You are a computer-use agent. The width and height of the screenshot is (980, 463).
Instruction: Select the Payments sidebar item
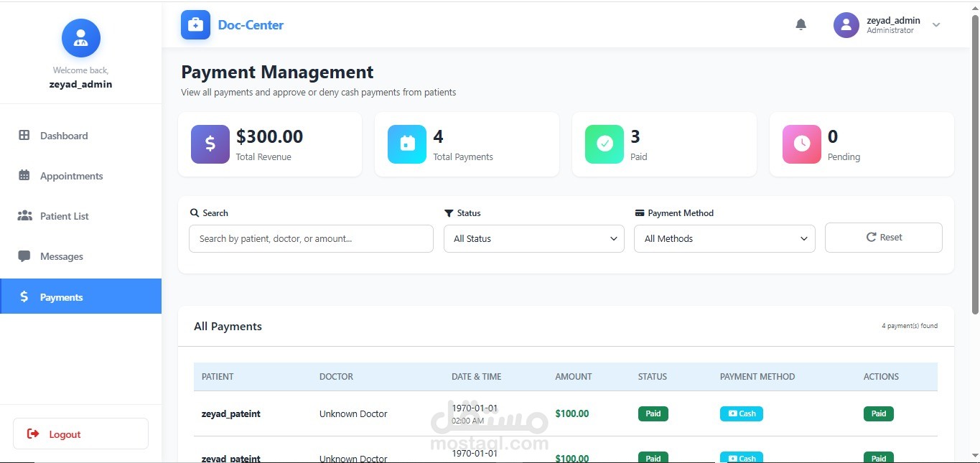tap(80, 296)
